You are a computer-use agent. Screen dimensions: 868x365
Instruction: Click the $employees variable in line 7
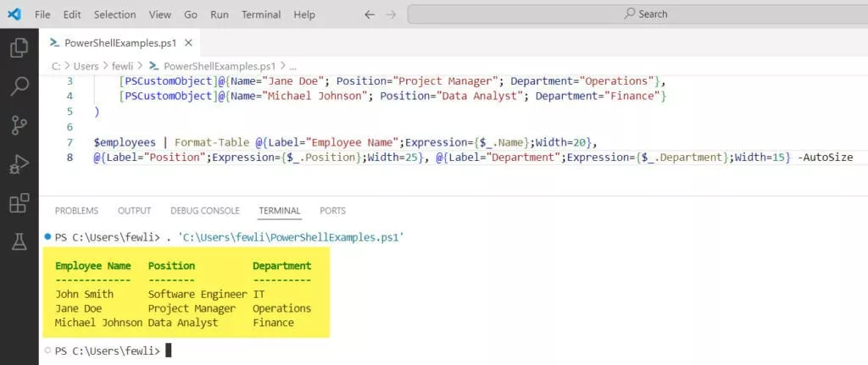[125, 142]
